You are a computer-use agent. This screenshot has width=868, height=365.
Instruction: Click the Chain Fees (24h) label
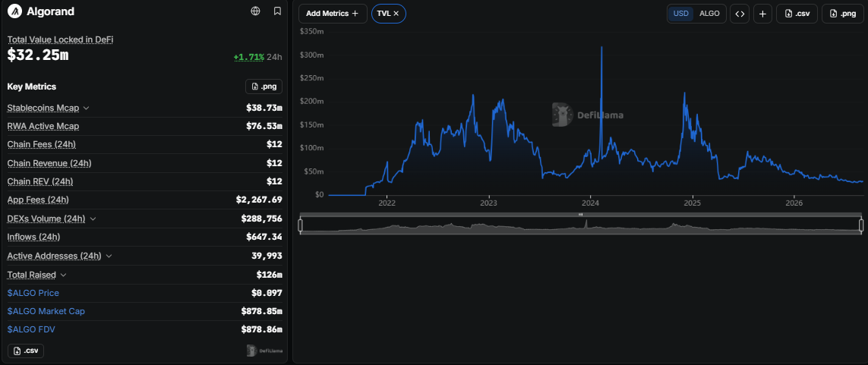point(42,144)
